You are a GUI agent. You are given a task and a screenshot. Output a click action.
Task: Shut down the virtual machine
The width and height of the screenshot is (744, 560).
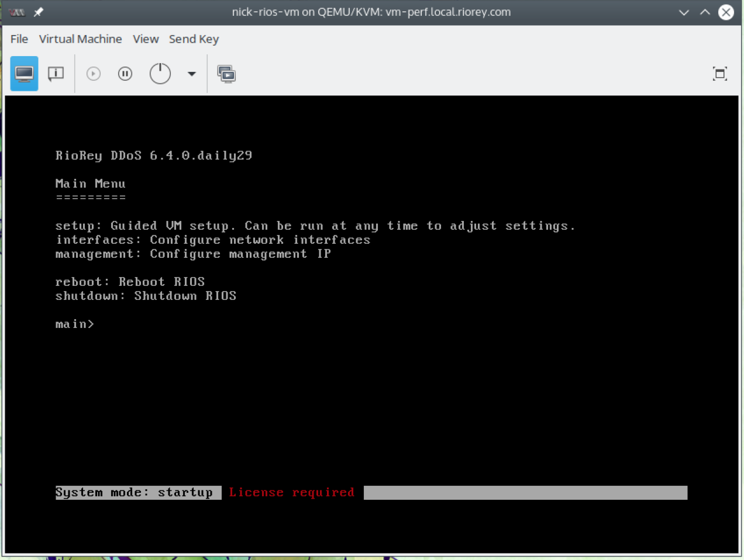pos(160,74)
